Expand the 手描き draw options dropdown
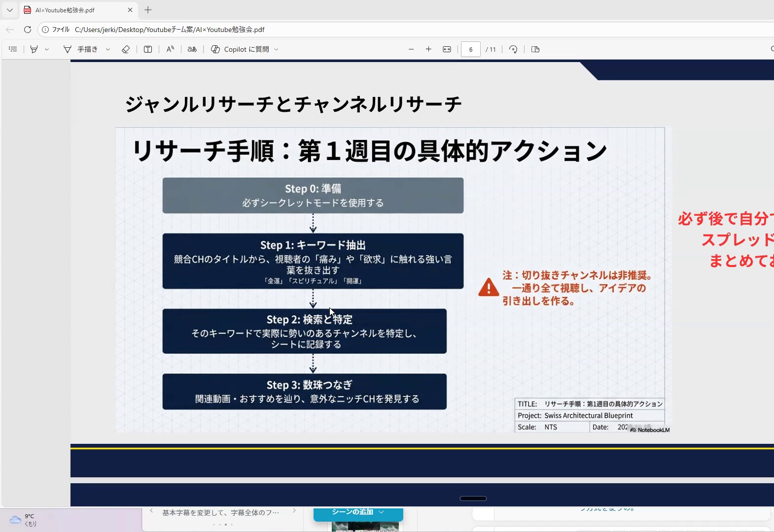This screenshot has height=532, width=774. (x=108, y=49)
